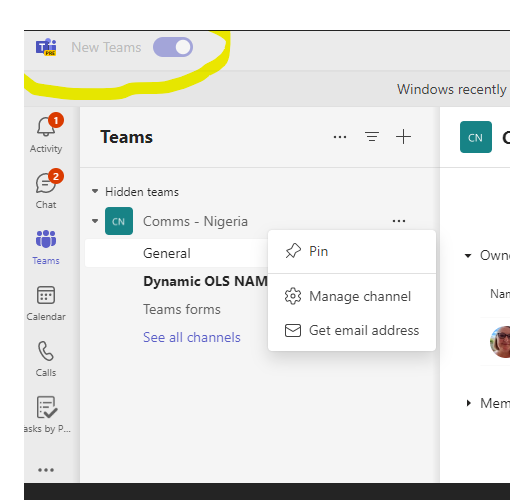Screen dimensions: 510x500
Task: Click the CN avatar in the channel header
Action: (x=476, y=137)
